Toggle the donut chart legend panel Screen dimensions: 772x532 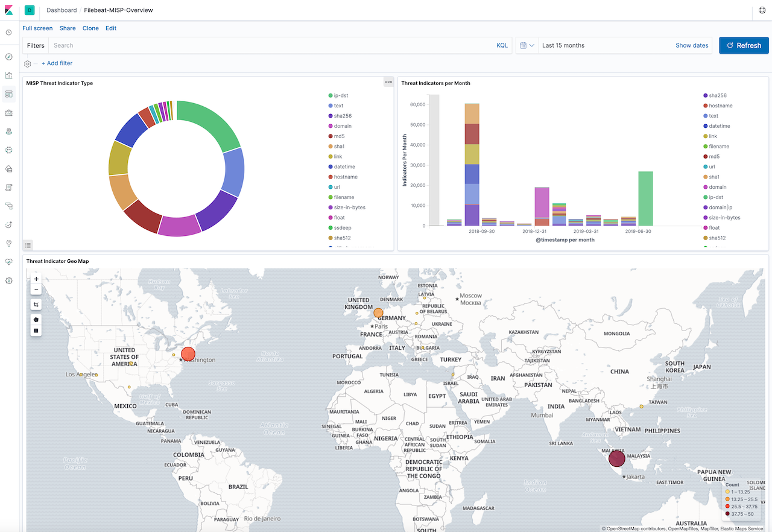[x=28, y=245]
